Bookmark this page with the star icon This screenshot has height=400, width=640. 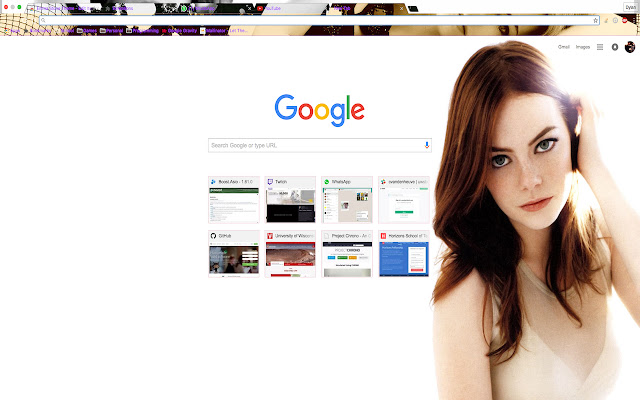(x=595, y=20)
